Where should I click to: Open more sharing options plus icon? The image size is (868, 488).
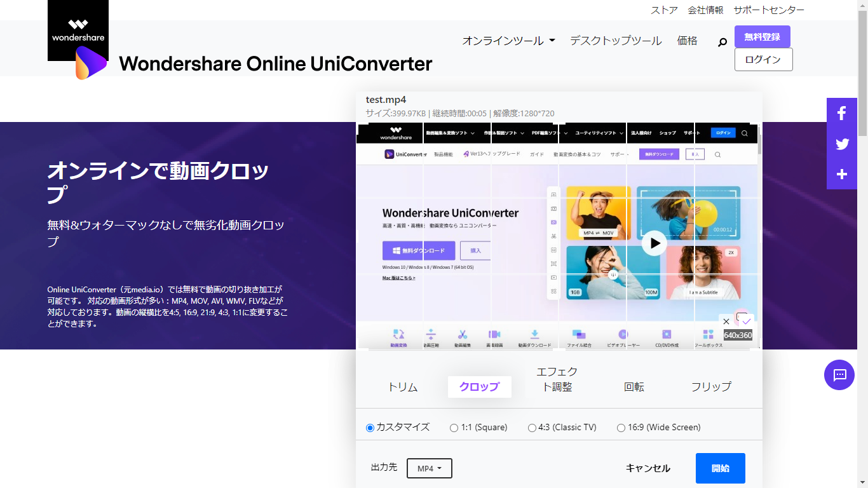842,174
